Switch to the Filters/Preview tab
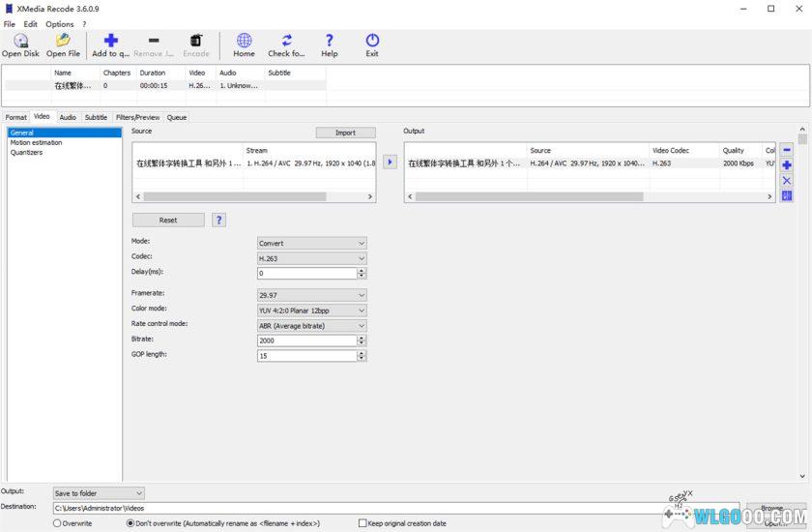The width and height of the screenshot is (812, 532). tap(137, 118)
